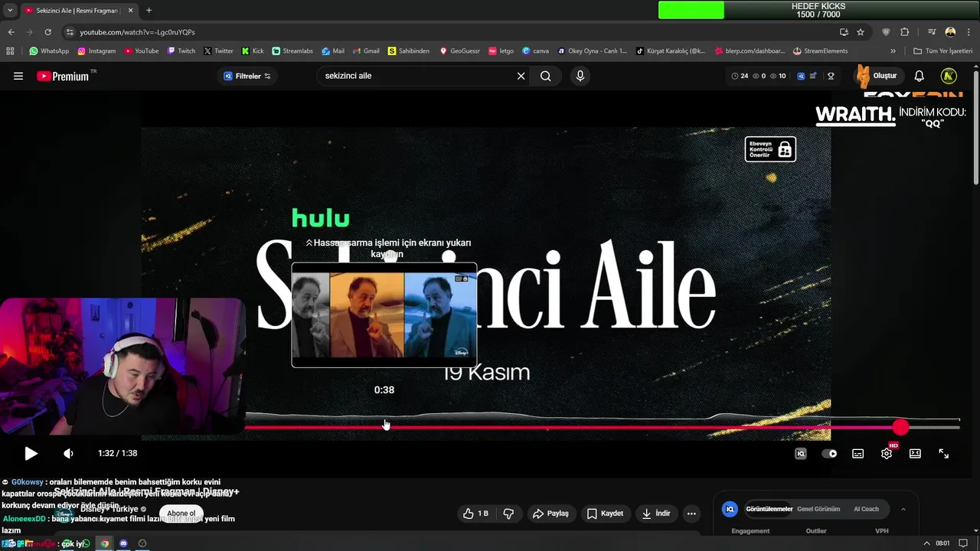Open the YouTube guide hamburger menu

click(x=18, y=76)
